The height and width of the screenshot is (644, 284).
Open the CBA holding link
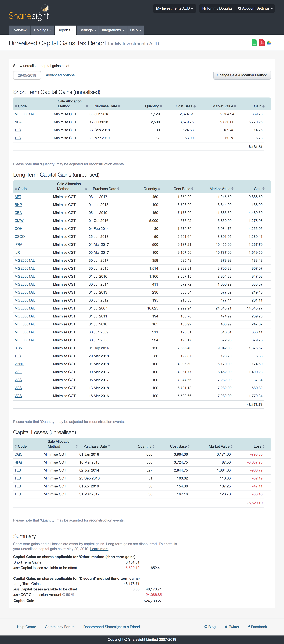(18, 213)
